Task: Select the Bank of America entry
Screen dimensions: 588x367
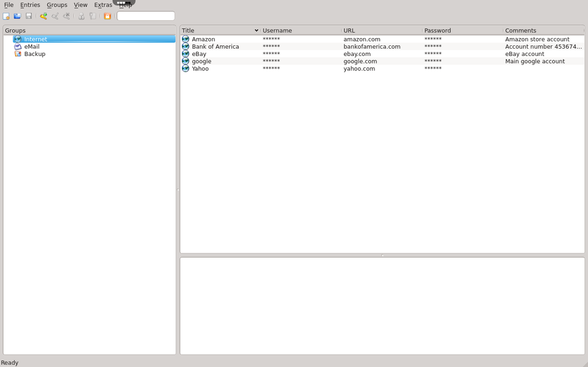Action: [215, 46]
